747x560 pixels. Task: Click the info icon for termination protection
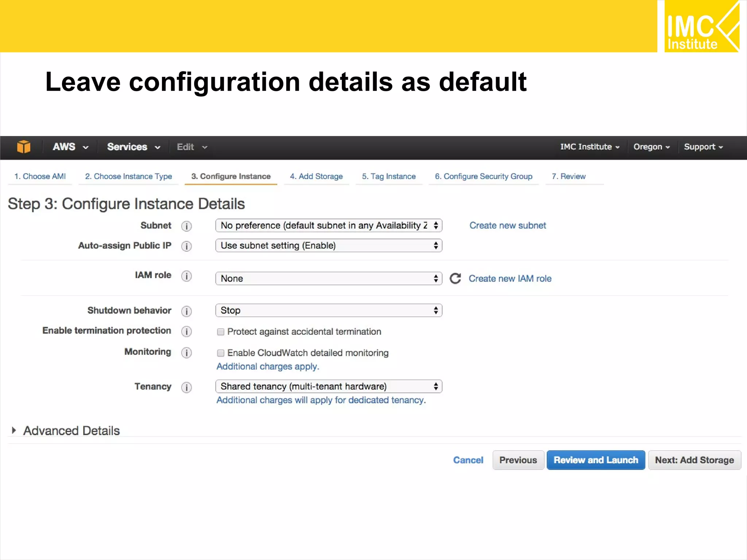coord(186,331)
